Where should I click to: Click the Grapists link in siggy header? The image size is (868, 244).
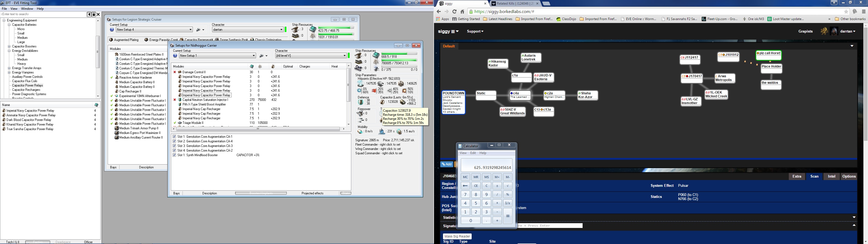pos(805,31)
